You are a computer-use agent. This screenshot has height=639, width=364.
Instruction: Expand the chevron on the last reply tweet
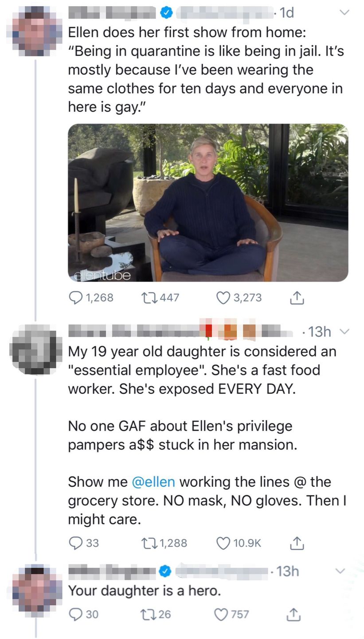pos(340,571)
